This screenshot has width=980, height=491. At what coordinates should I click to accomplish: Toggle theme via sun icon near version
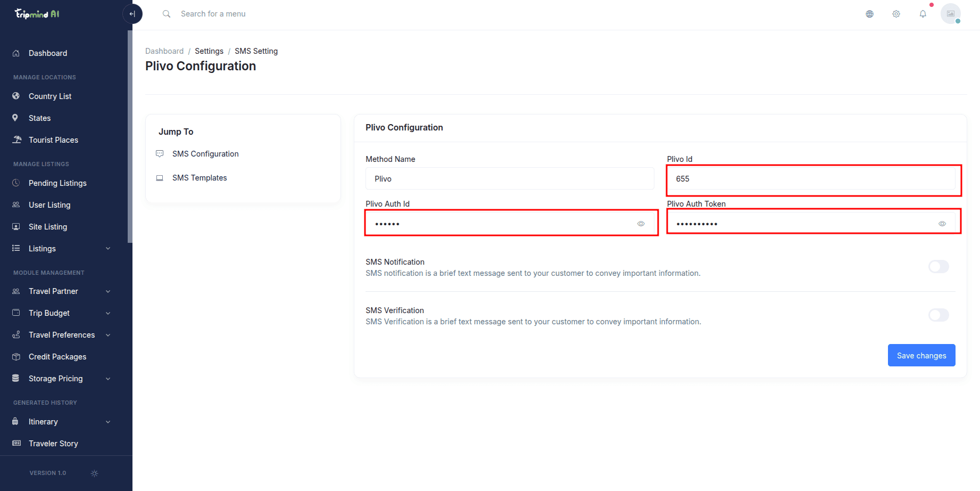(94, 473)
